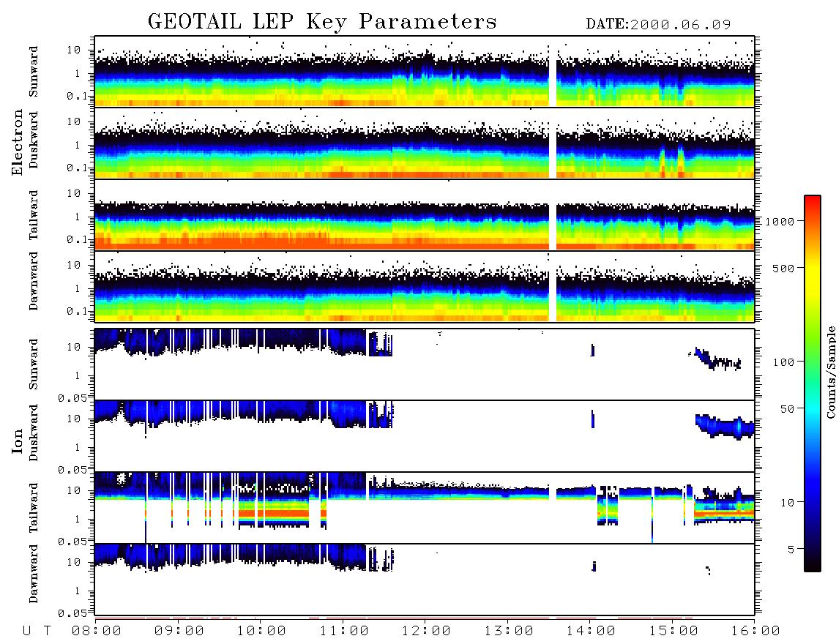Screen dimensions: 836x644
Task: Click the 10:00 time tick label
Action: tap(262, 632)
